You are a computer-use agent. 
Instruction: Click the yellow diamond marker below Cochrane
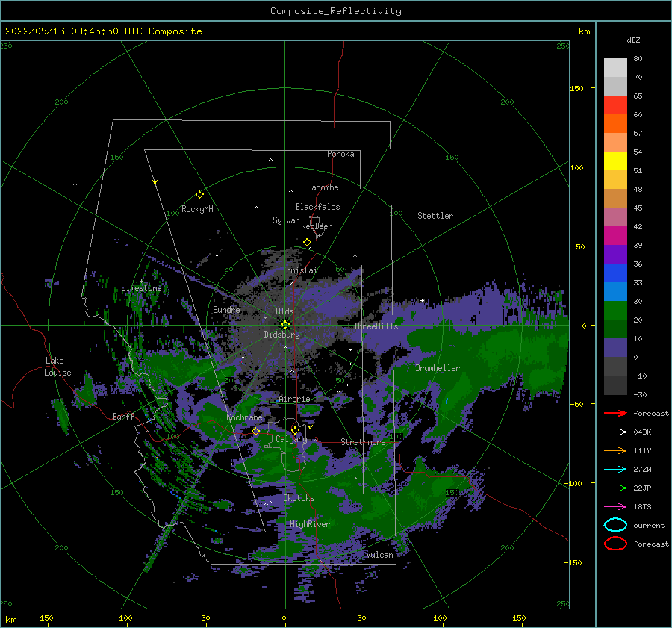tap(255, 432)
